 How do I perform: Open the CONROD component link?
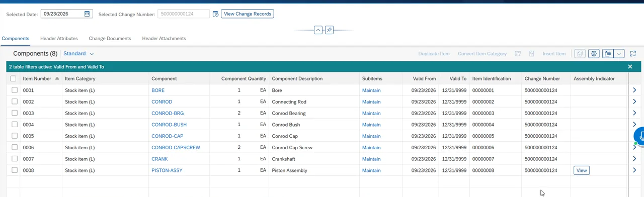[163, 102]
